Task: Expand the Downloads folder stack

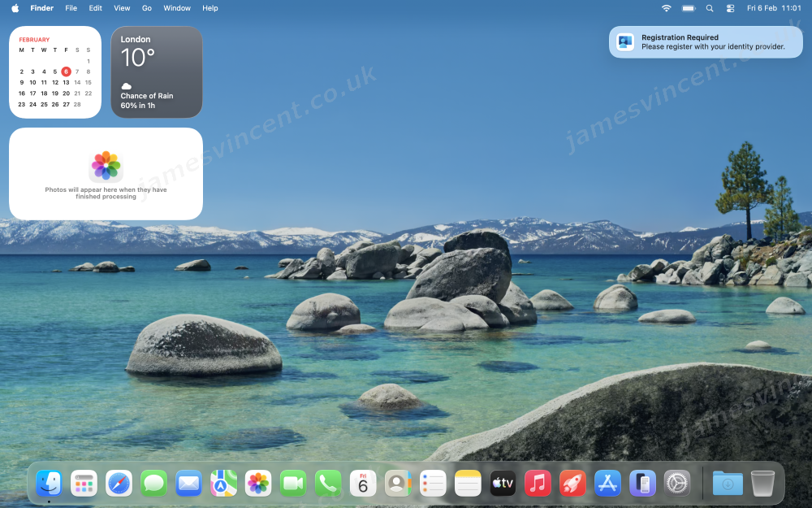Action: coord(728,484)
